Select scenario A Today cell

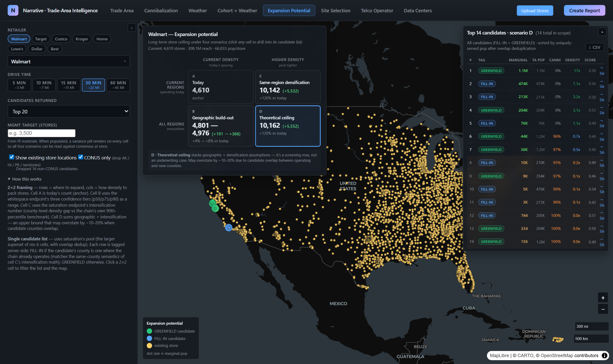click(x=221, y=87)
